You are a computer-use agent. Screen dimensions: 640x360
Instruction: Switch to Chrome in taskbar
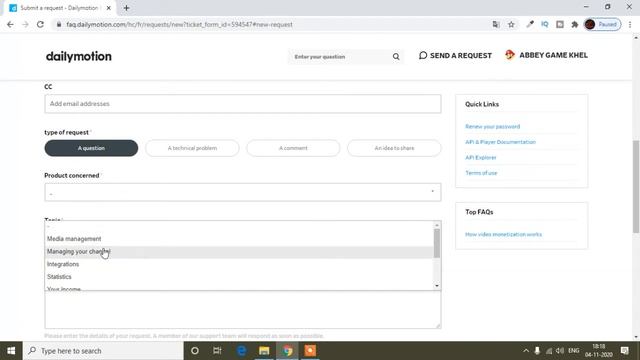pos(287,351)
